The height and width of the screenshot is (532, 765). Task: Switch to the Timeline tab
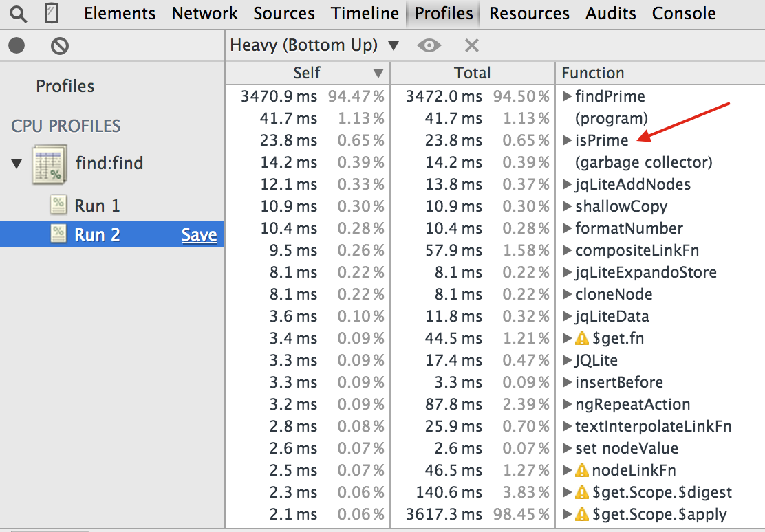click(x=365, y=14)
